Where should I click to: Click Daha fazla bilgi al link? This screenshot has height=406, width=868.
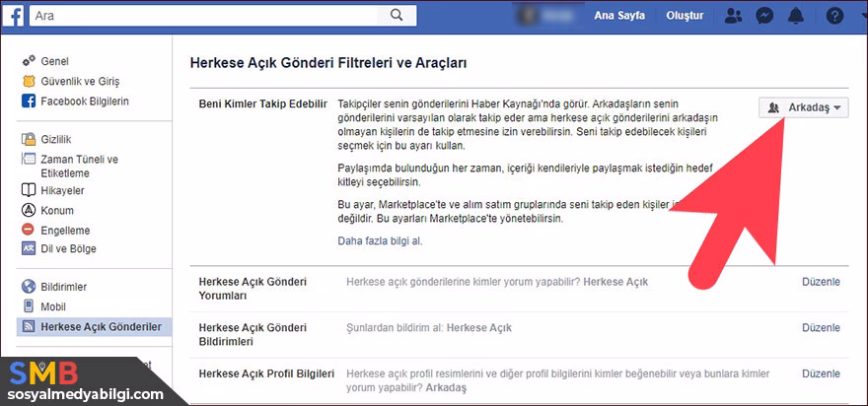pyautogui.click(x=380, y=241)
